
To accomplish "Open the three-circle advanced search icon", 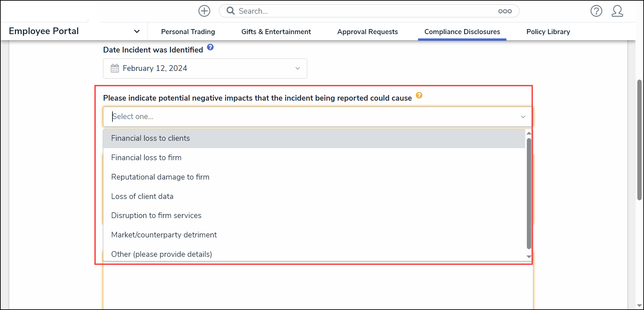I will point(505,11).
